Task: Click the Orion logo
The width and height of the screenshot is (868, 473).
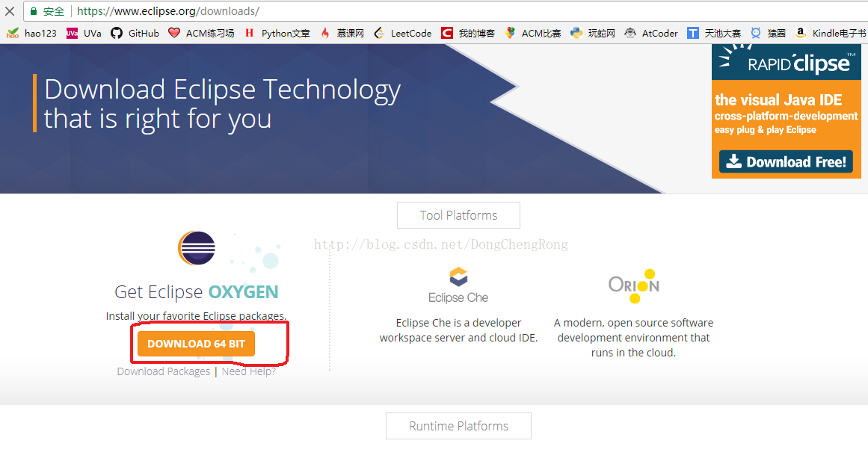Action: point(634,286)
